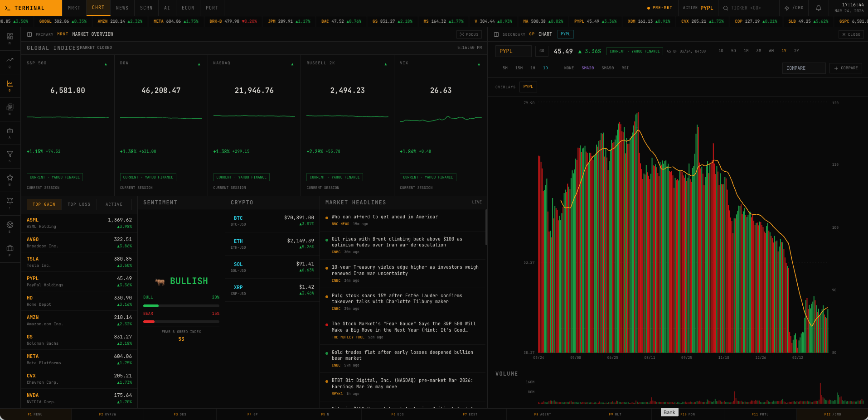
Task: Toggle the SMA50 indicator
Action: click(608, 68)
